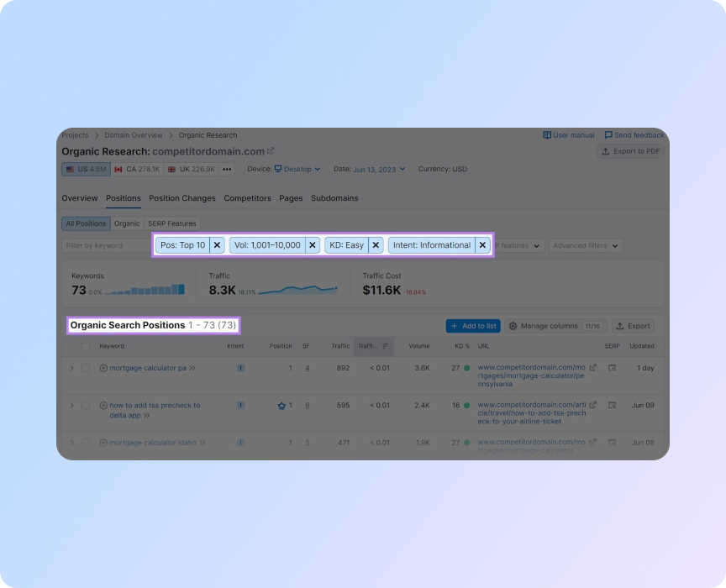Screen dimensions: 726x588
Task: Open the pennsylvania URL external link icon
Action: 593,368
